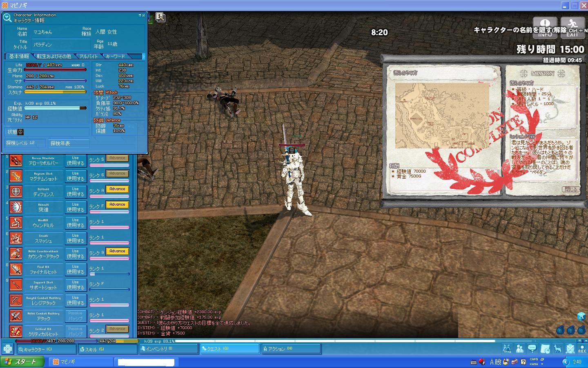The width and height of the screenshot is (588, 368).
Task: Open IME input mode 'A' selector
Action: pyautogui.click(x=492, y=362)
